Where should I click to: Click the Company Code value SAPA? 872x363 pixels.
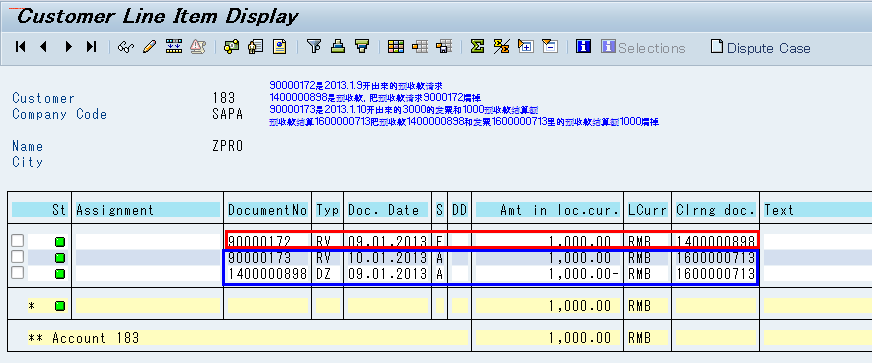tap(227, 114)
